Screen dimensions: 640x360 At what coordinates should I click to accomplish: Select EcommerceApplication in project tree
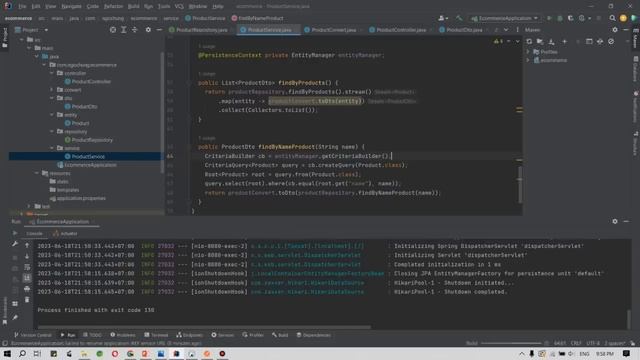click(x=87, y=165)
